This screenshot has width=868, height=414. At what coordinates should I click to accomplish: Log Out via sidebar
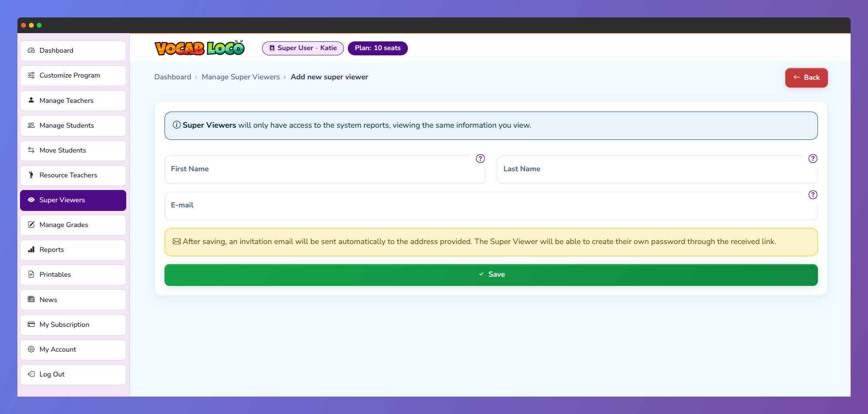73,374
